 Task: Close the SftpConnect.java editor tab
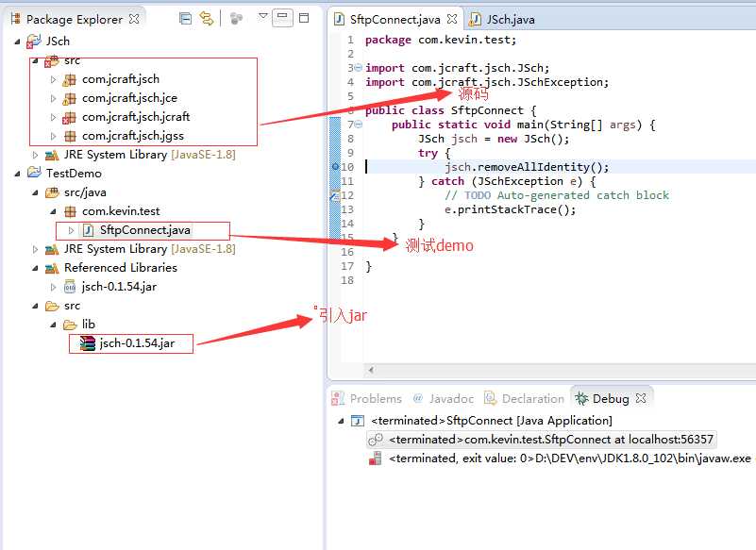point(452,19)
